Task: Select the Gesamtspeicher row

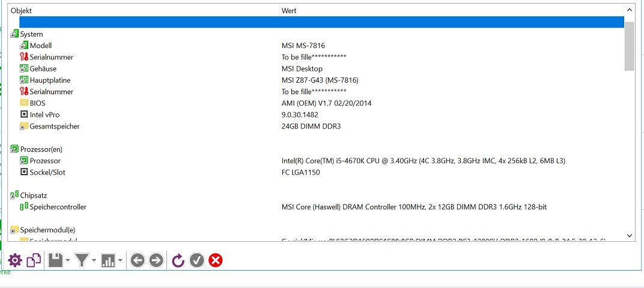Action: click(x=316, y=126)
